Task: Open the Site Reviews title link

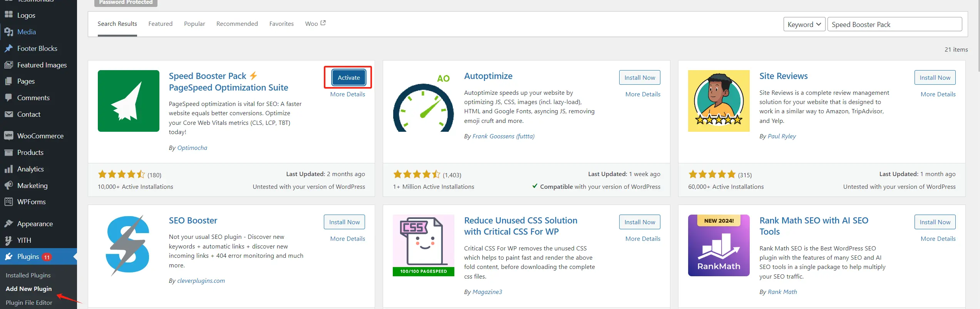Action: click(x=783, y=76)
